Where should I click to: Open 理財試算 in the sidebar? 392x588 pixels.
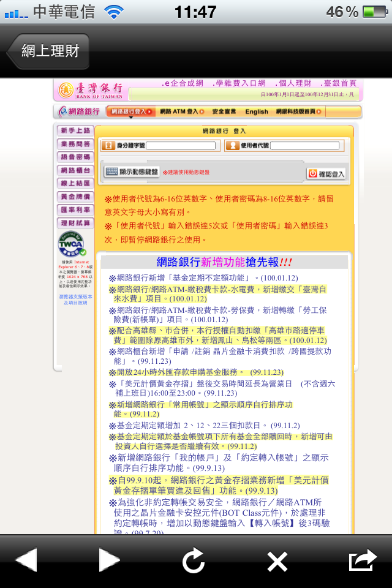click(x=75, y=223)
